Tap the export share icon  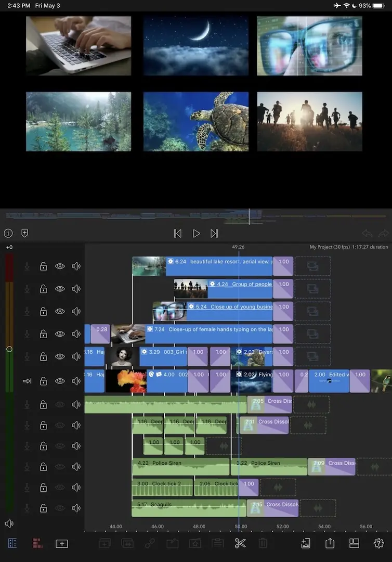pos(330,543)
